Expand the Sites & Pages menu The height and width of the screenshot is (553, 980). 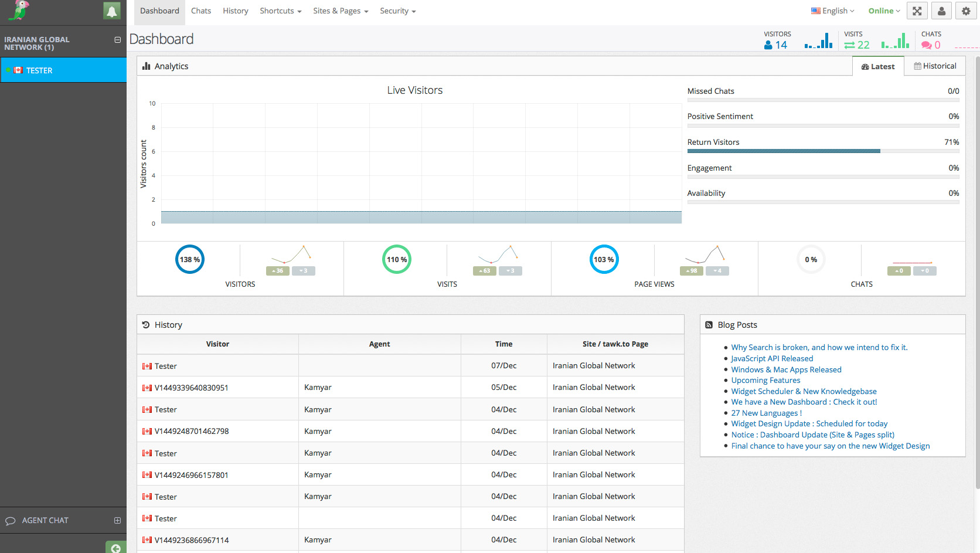click(x=341, y=11)
